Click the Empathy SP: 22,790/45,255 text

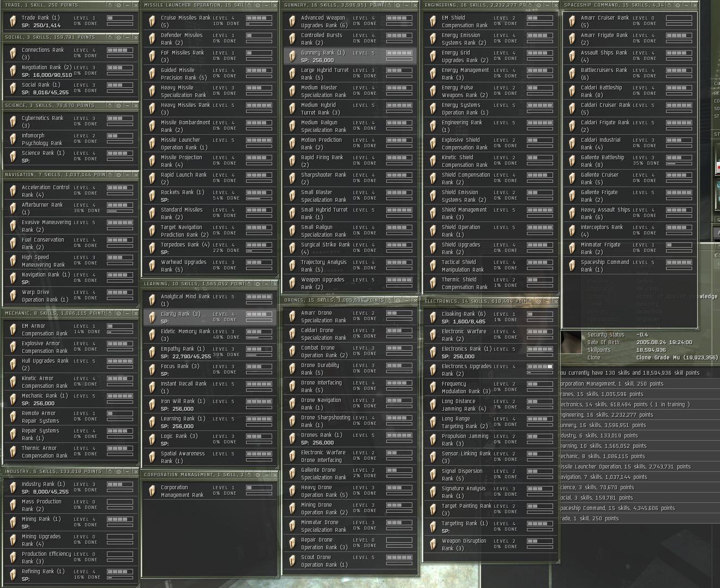185,356
